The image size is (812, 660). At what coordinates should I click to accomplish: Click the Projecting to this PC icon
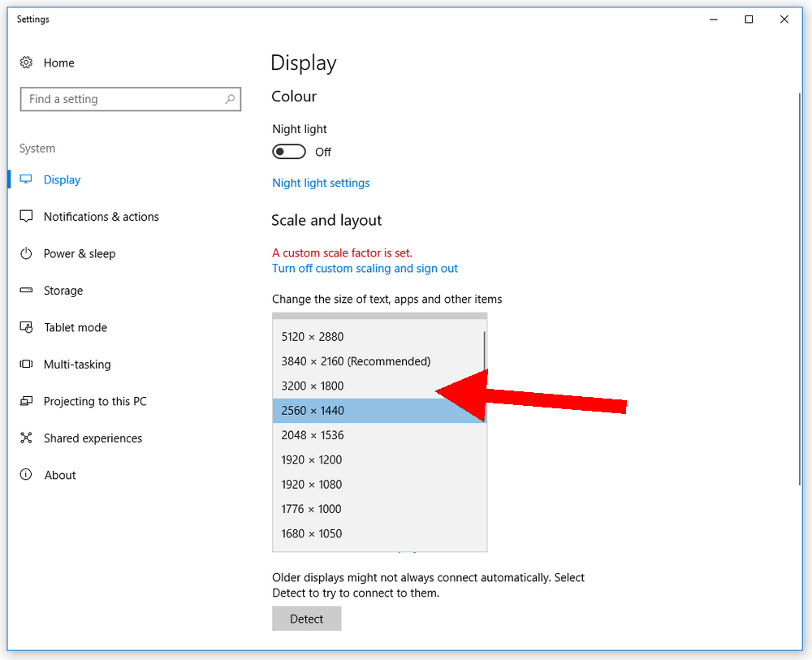tap(26, 401)
